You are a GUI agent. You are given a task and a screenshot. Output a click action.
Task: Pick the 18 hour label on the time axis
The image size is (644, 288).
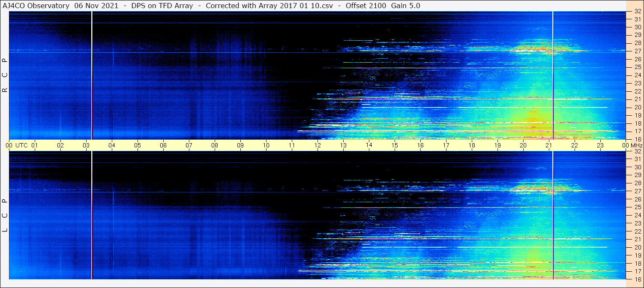472,145
